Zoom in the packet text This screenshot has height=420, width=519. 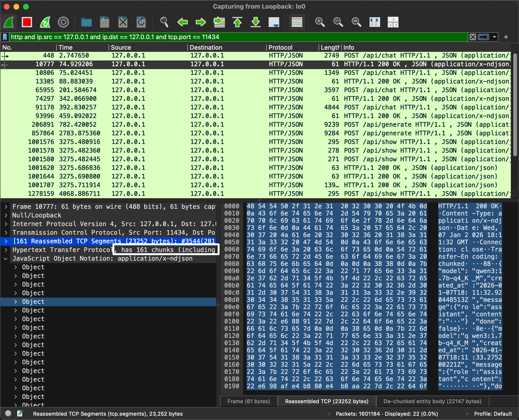[x=320, y=22]
